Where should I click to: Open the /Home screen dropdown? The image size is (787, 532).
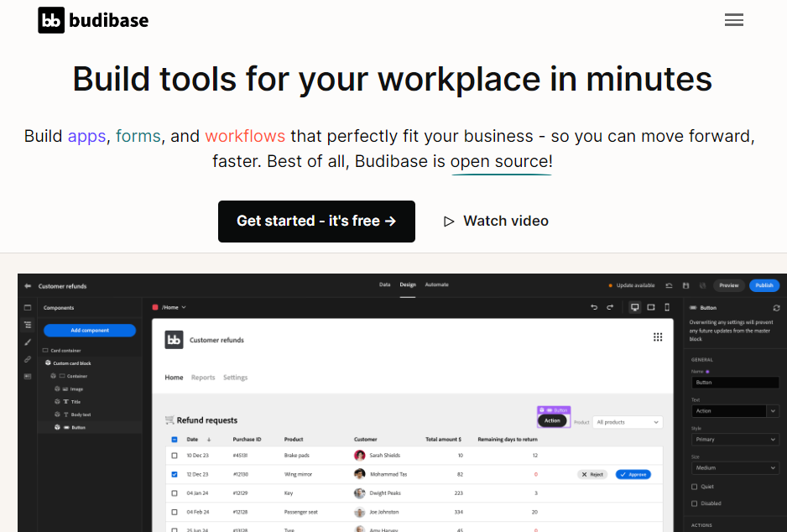[x=174, y=307]
